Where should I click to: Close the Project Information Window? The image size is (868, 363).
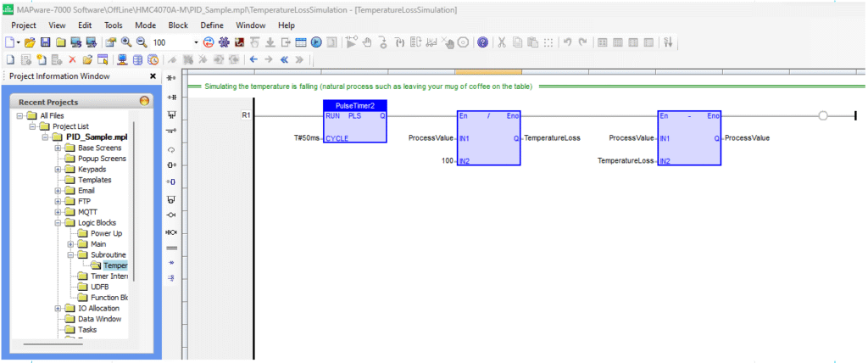pyautogui.click(x=153, y=76)
